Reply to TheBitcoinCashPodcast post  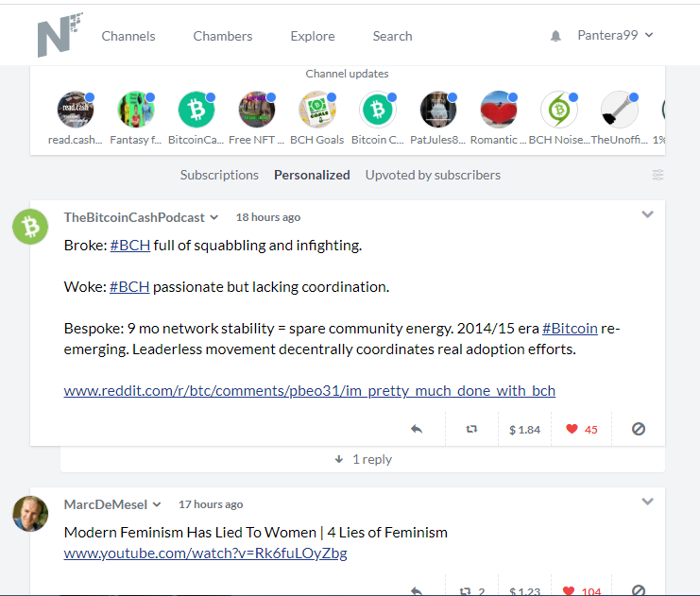(x=417, y=430)
